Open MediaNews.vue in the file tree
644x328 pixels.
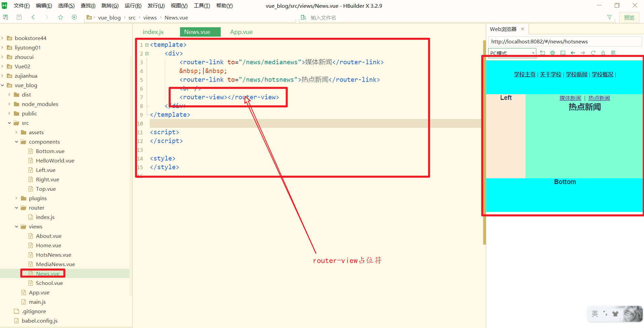[56, 264]
